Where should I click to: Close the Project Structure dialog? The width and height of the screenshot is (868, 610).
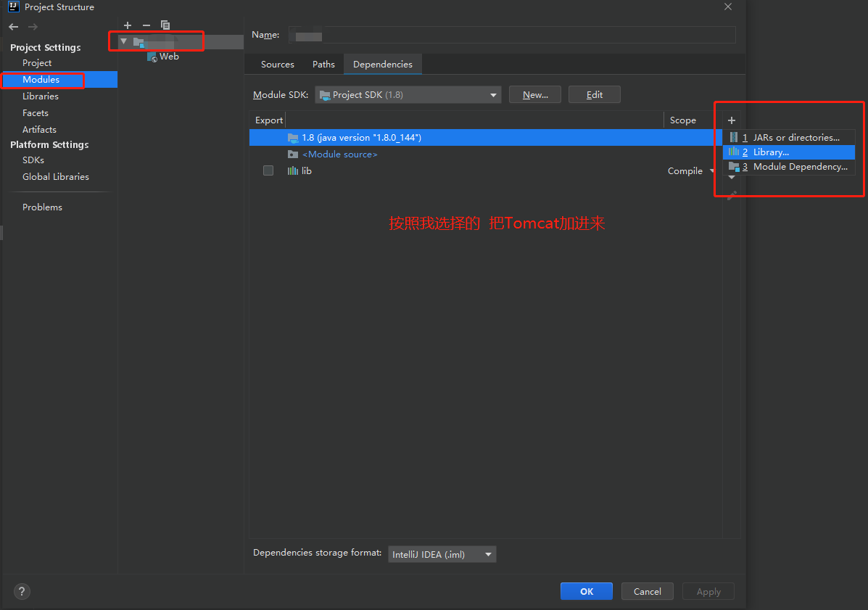728,7
